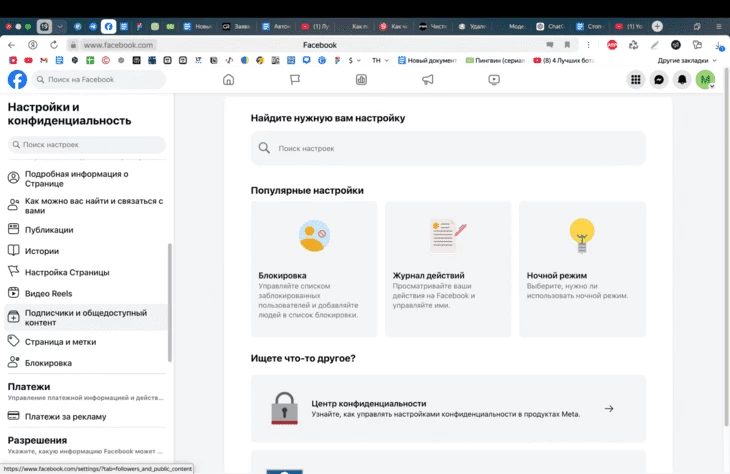Open the Gmail bookmark icon
This screenshot has height=474, width=730.
pos(44,60)
